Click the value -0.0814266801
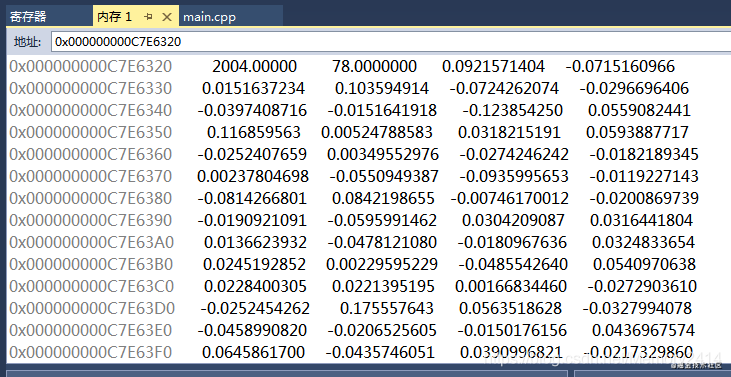 pyautogui.click(x=252, y=198)
